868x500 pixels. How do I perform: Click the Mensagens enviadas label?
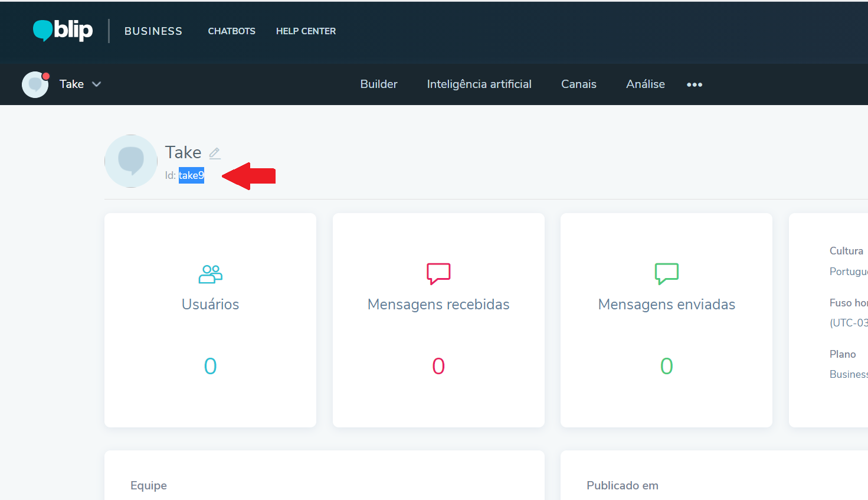tap(667, 305)
